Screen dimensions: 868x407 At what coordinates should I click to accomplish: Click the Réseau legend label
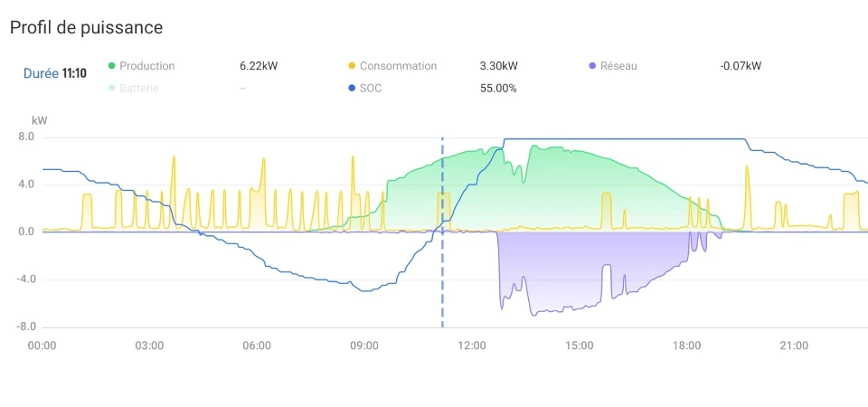click(x=618, y=66)
